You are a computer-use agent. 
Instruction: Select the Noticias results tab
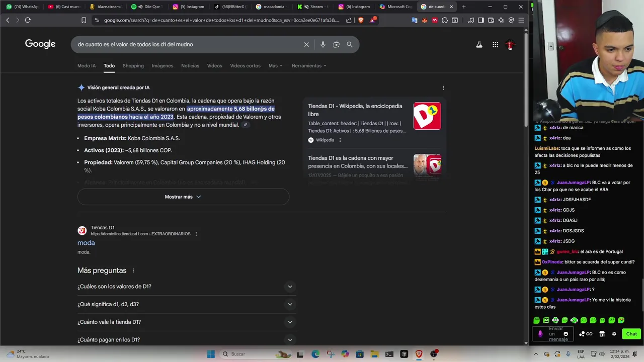pyautogui.click(x=190, y=66)
